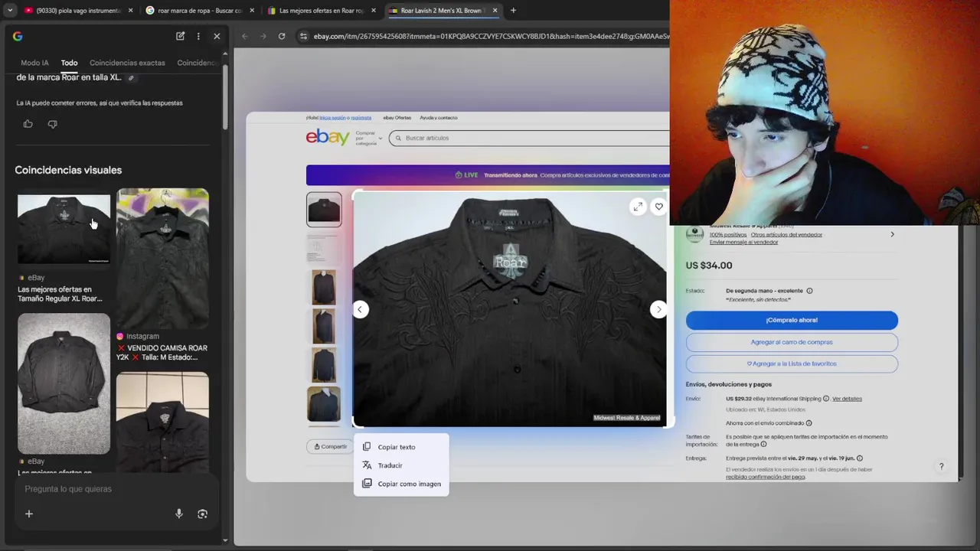Click the thumbs down feedback icon

[52, 124]
